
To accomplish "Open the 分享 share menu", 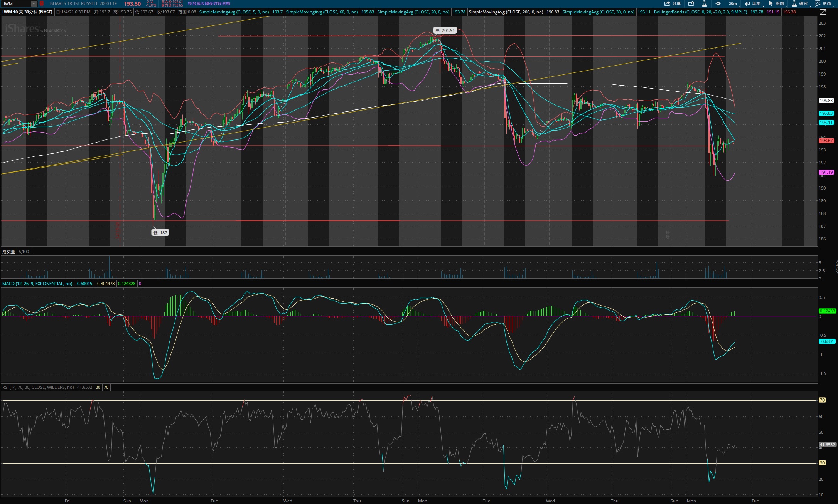I will 673,3.
